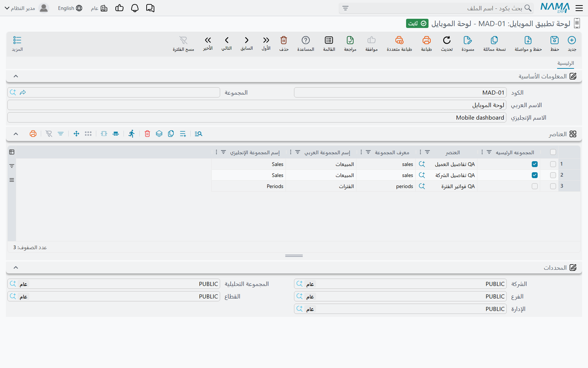Collapse the المعلومات الأساسية section

pos(16,76)
